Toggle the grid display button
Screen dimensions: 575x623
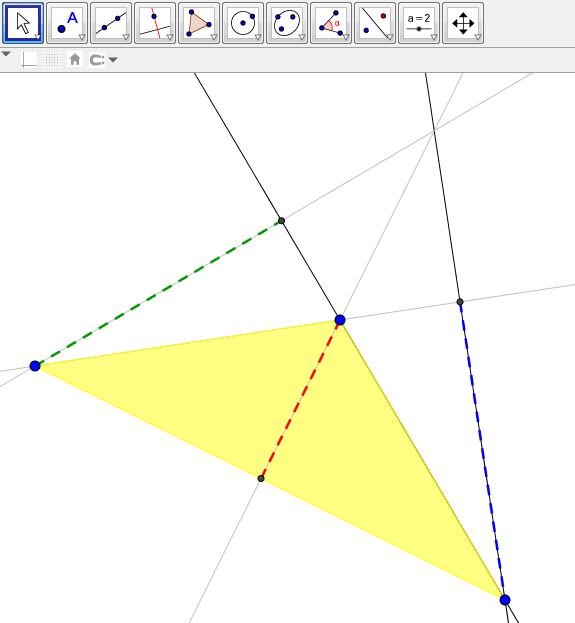click(52, 60)
